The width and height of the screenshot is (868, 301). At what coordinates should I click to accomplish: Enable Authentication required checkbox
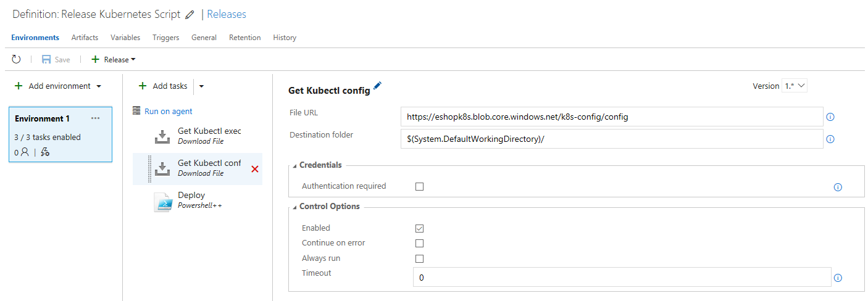click(420, 186)
